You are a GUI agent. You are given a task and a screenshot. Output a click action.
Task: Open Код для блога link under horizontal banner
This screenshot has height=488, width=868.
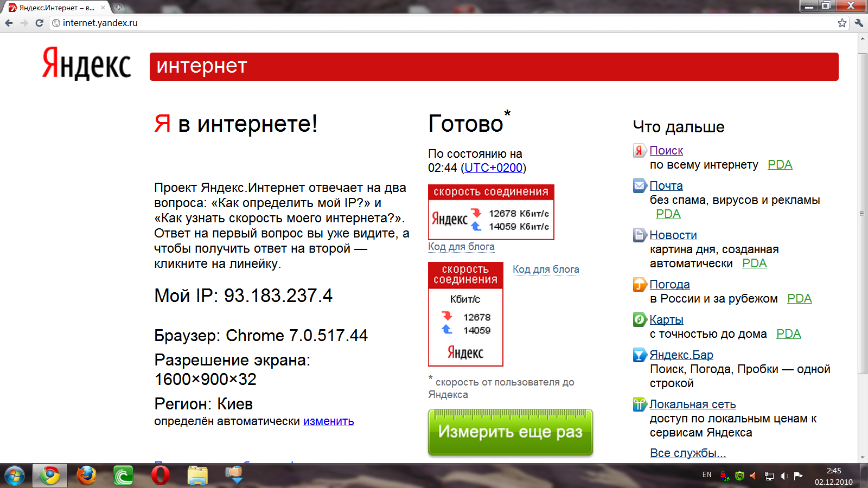[x=461, y=247]
